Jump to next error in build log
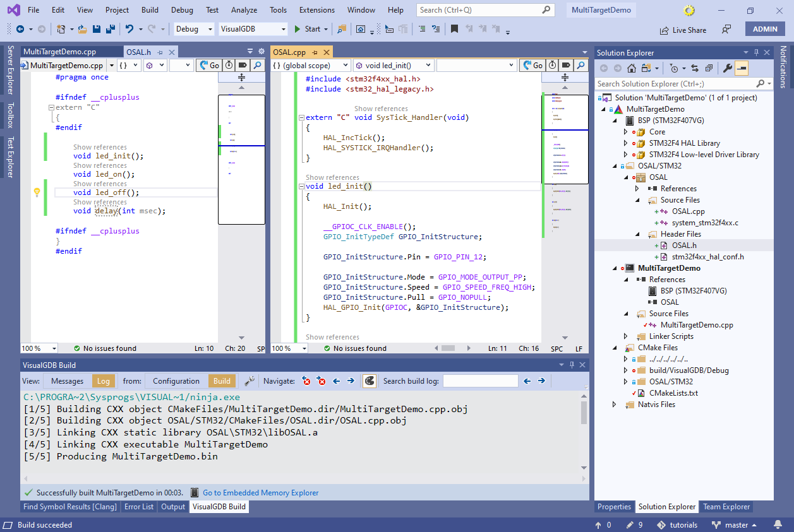Viewport: 794px width, 532px height. click(322, 381)
